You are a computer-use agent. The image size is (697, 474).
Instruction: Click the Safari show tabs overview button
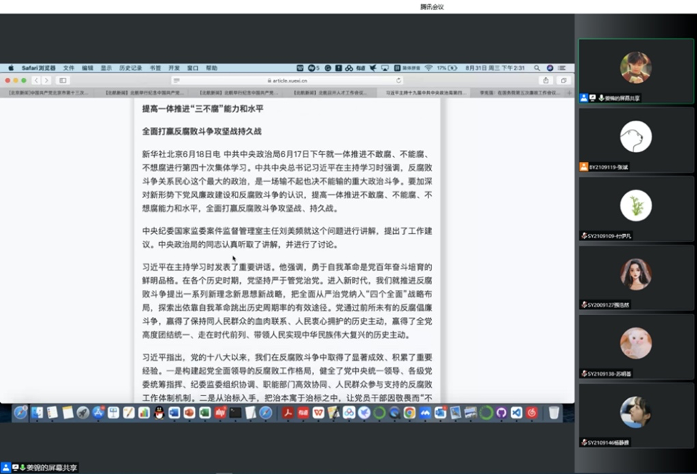coord(563,80)
